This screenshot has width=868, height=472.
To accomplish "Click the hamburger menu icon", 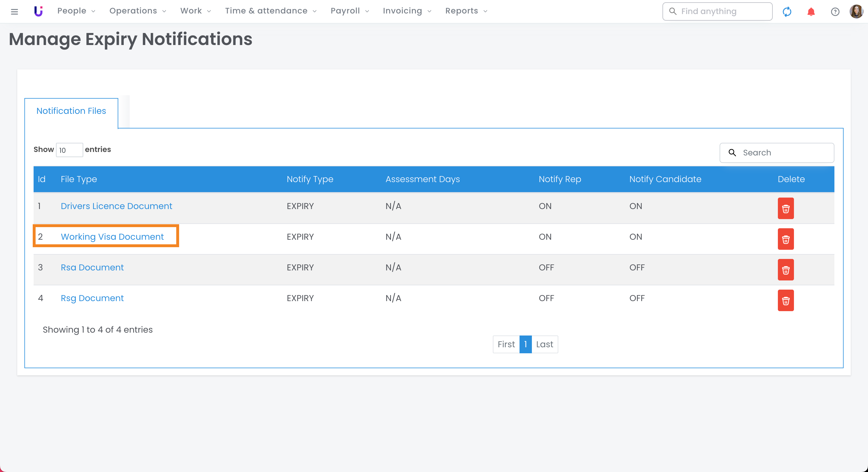I will pyautogui.click(x=14, y=12).
